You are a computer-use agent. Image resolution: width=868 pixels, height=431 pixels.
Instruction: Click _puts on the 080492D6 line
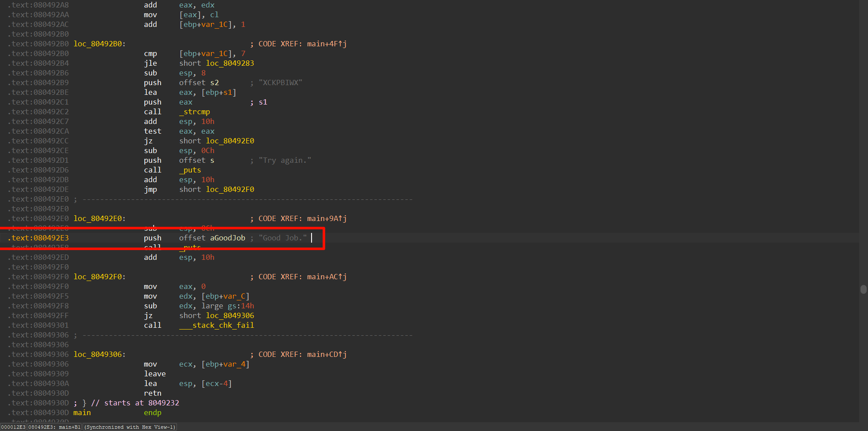click(190, 170)
